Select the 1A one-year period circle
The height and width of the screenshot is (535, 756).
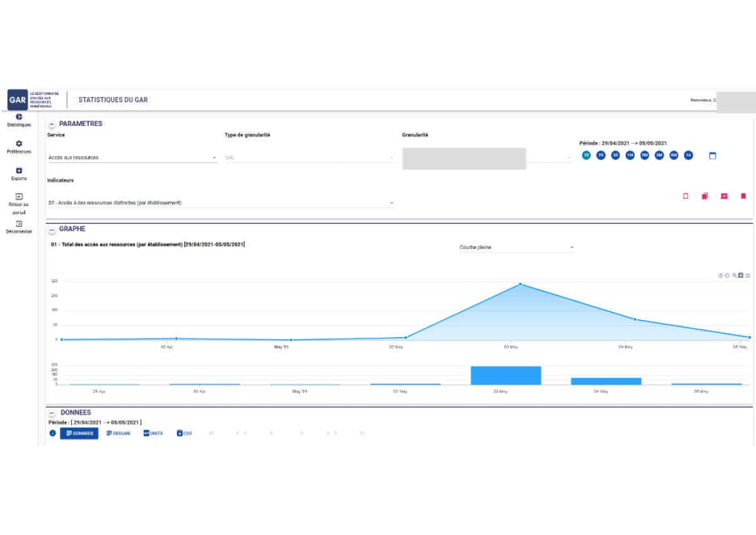tap(688, 156)
